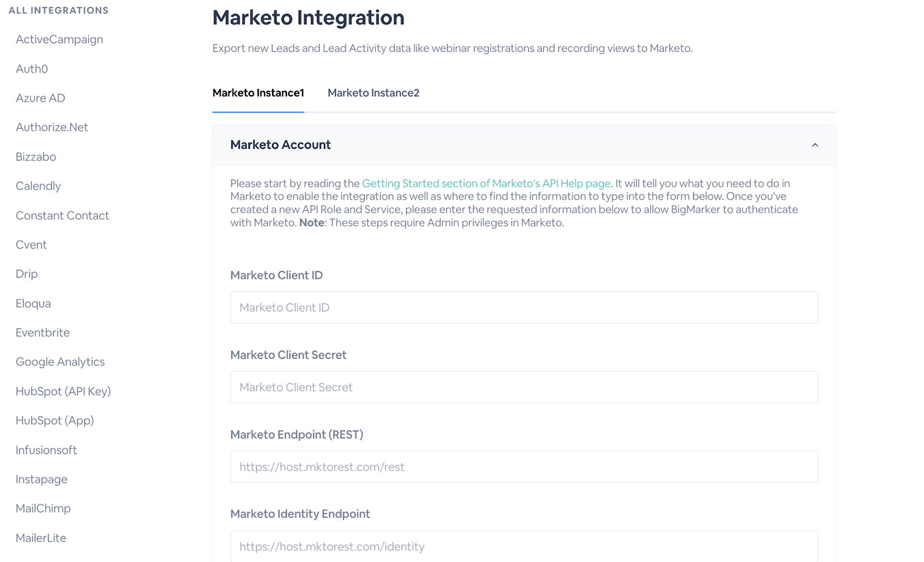This screenshot has height=562, width=924.
Task: Open the Drip integration
Action: [27, 274]
